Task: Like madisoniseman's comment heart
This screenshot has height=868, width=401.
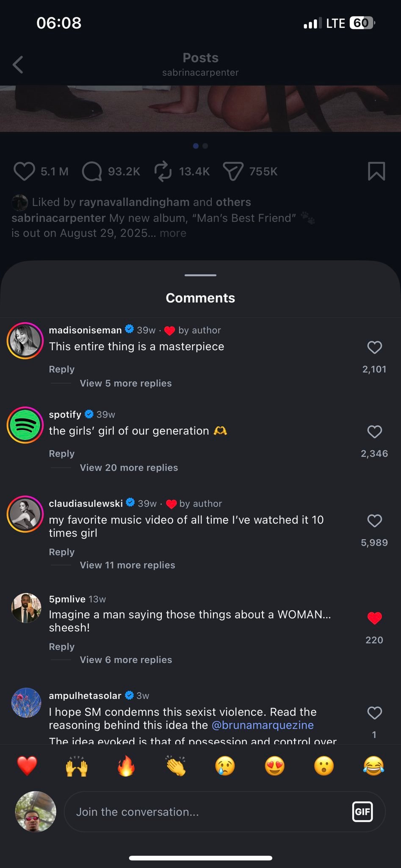Action: [374, 347]
